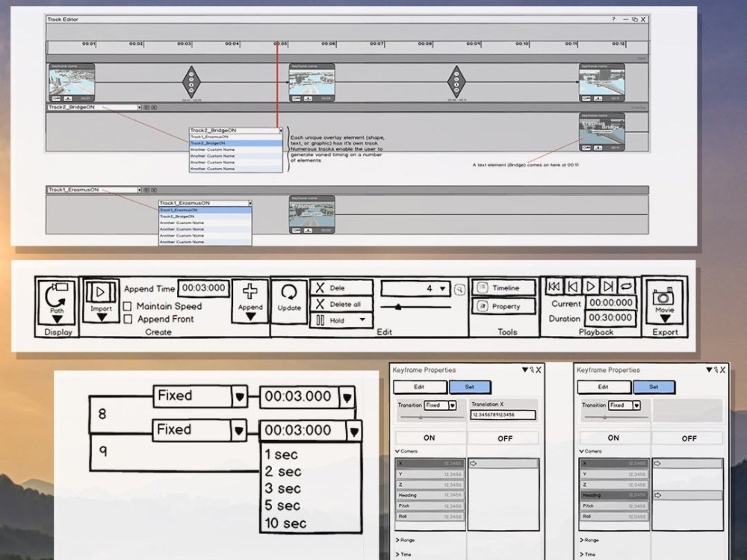747x560 pixels.
Task: Enable the Maintain Speed checkbox
Action: tap(128, 305)
